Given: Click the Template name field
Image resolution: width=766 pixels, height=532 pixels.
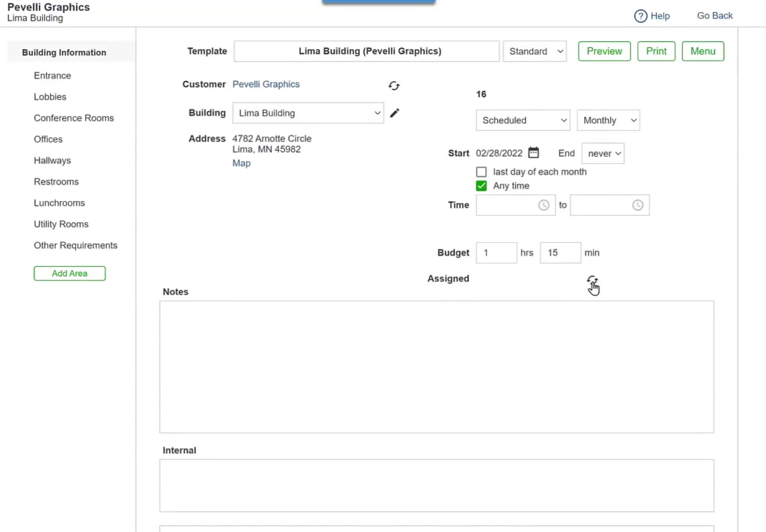Looking at the screenshot, I should pos(366,51).
